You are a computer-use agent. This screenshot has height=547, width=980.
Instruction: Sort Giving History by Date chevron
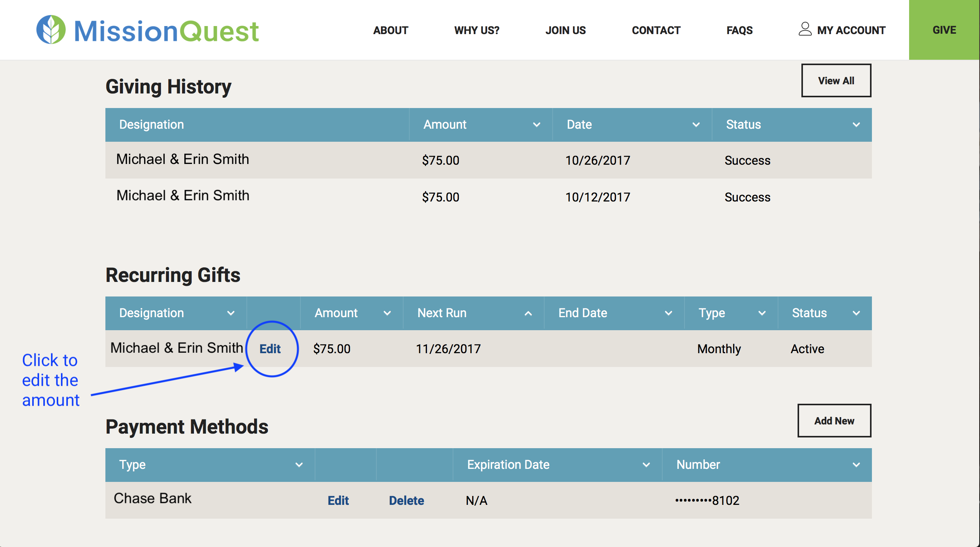coord(696,125)
